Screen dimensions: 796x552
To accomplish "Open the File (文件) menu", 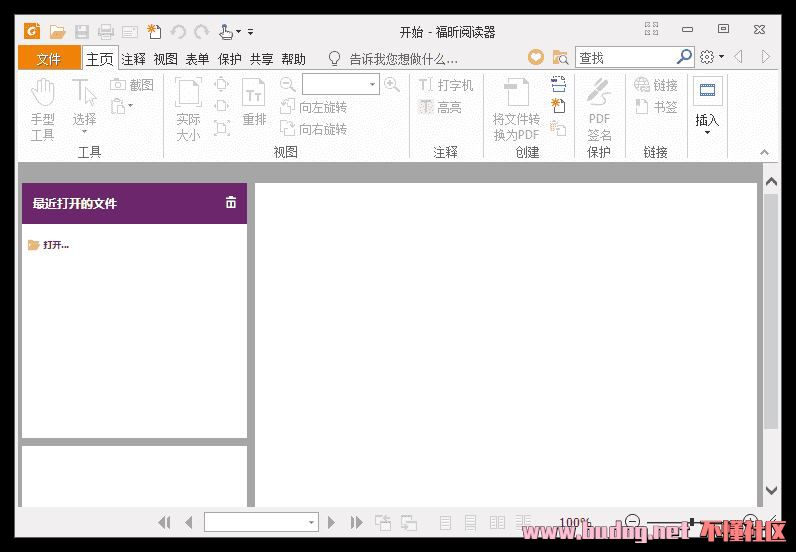I will pyautogui.click(x=48, y=59).
